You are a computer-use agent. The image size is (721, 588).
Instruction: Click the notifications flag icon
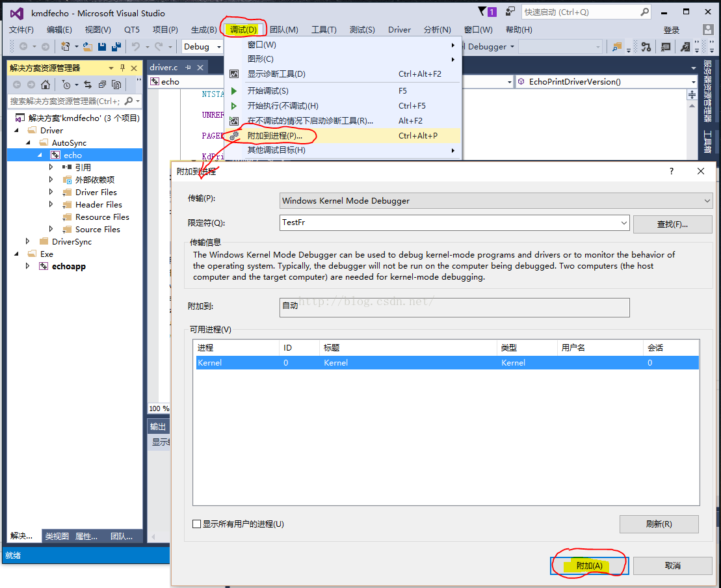click(482, 12)
